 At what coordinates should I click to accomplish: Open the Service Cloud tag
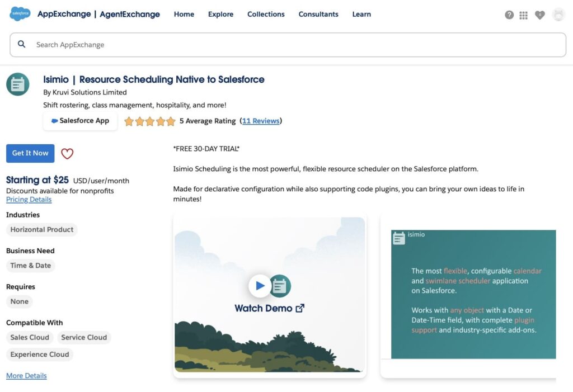point(84,337)
